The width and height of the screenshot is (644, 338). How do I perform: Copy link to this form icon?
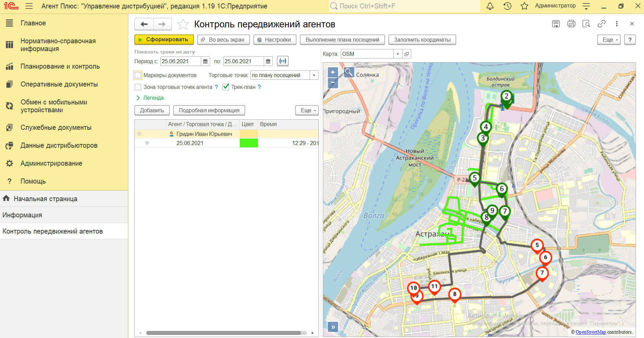(x=601, y=24)
